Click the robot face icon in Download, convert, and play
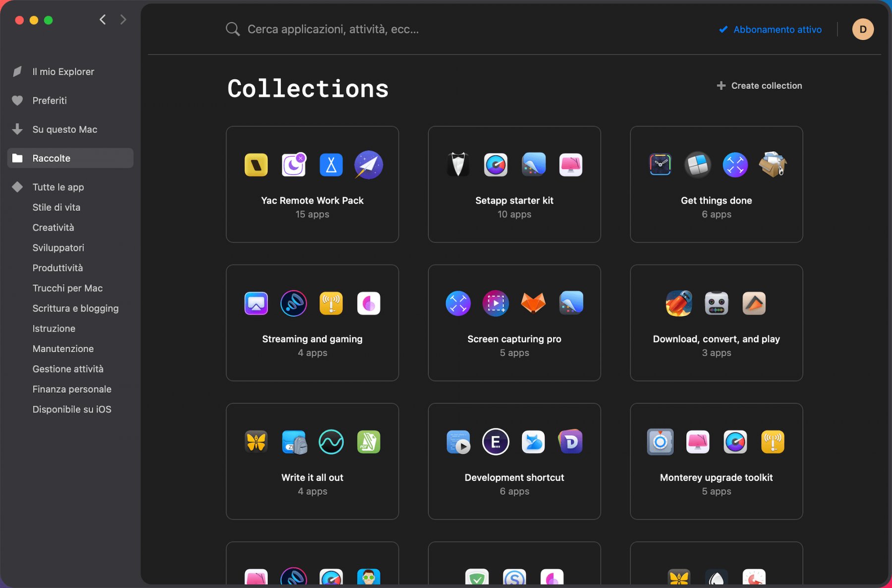The image size is (892, 588). (716, 303)
